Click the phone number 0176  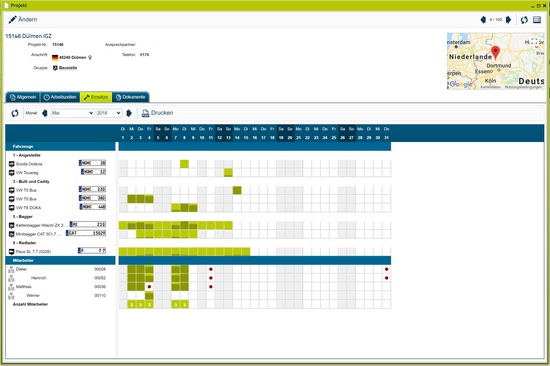point(145,55)
